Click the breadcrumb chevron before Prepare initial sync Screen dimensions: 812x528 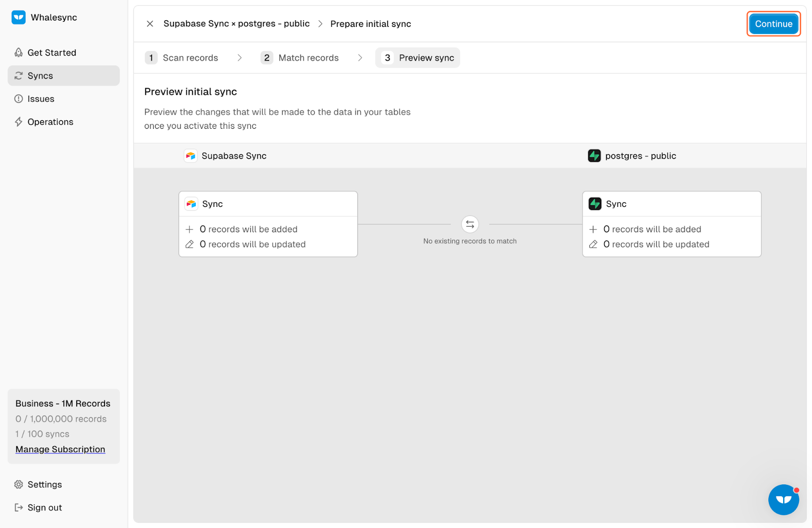coord(320,24)
